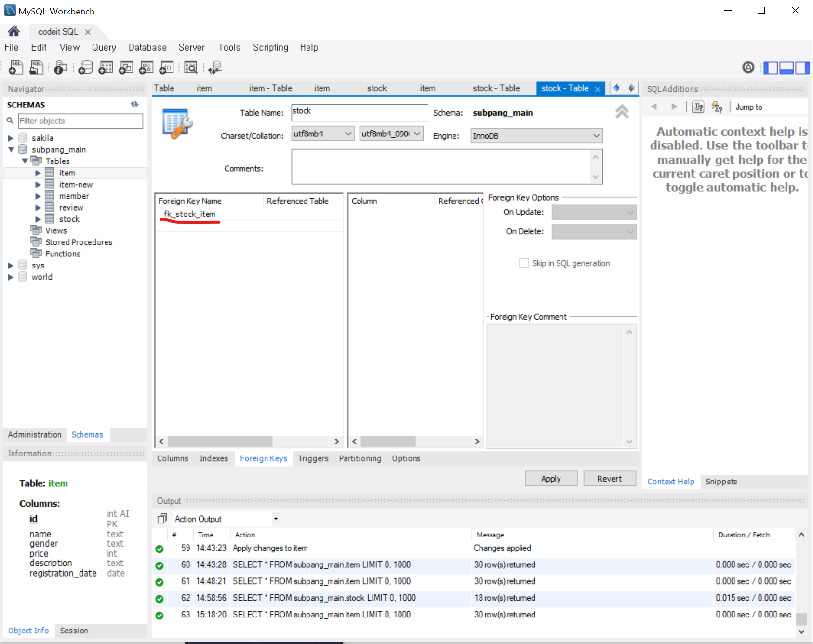The image size is (813, 644).
Task: Create new table toolbar icon
Action: pyautogui.click(x=106, y=67)
